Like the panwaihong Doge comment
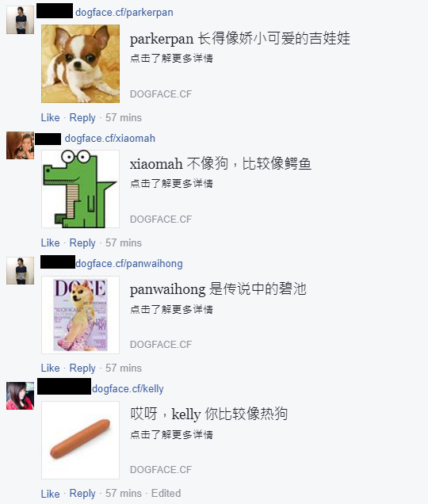 click(x=50, y=368)
